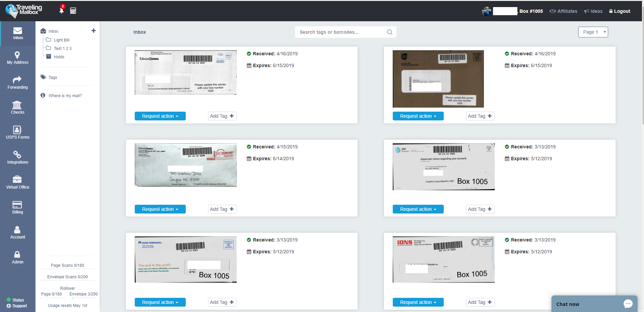Open the Account section
The image size is (644, 312).
(x=18, y=233)
